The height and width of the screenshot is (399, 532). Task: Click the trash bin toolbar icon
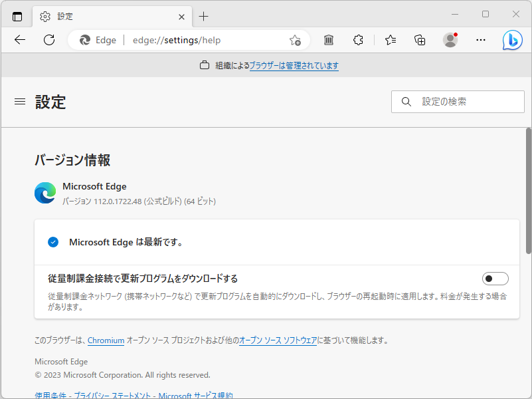328,40
